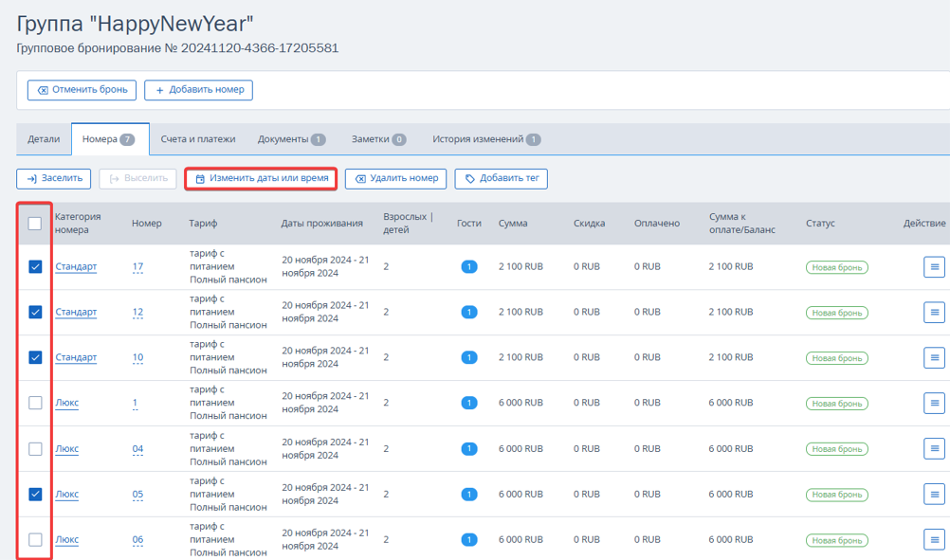
Task: Click the Удалить номер button
Action: 395,178
